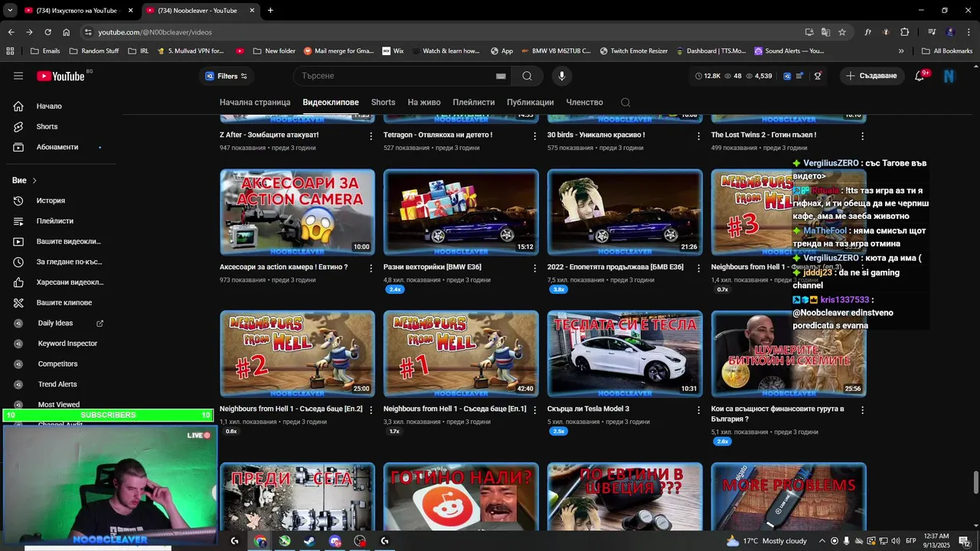Reload the page
Viewport: 980px width, 551px height.
[47, 32]
